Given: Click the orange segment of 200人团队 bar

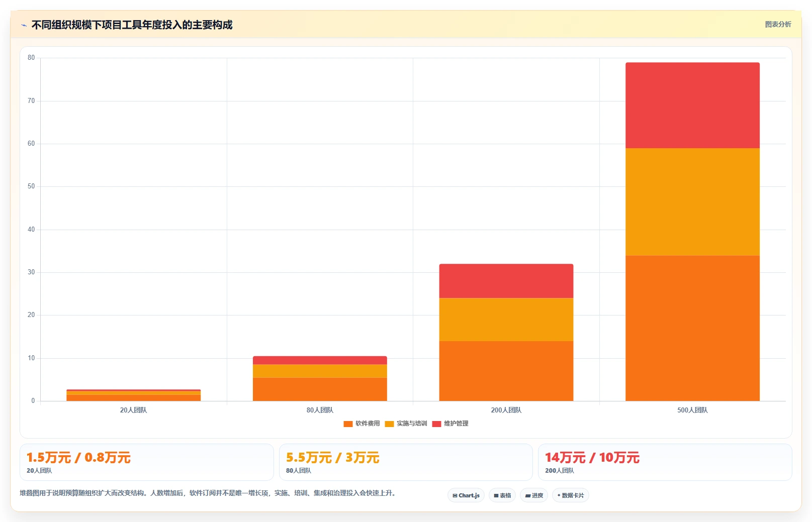Looking at the screenshot, I should click(x=506, y=371).
